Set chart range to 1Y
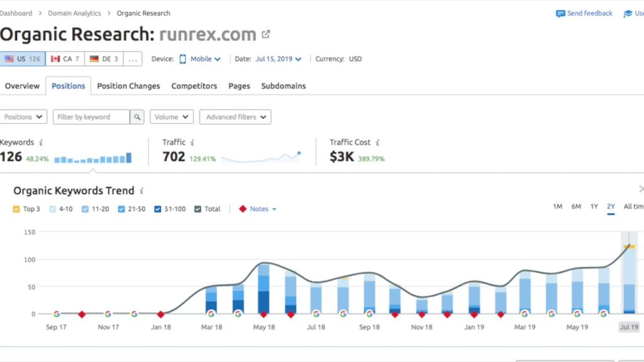The image size is (644, 362). (x=594, y=206)
